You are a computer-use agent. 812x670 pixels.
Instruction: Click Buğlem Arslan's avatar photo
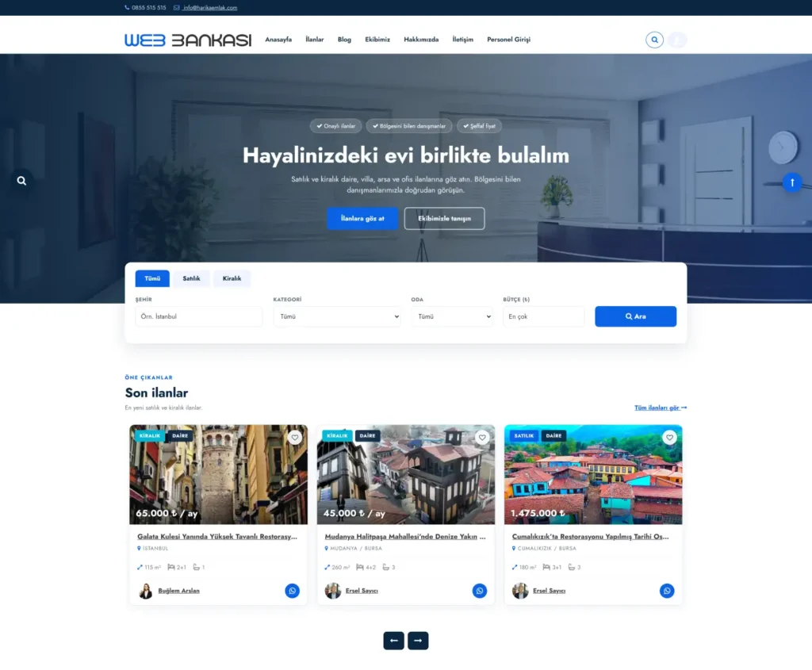146,591
